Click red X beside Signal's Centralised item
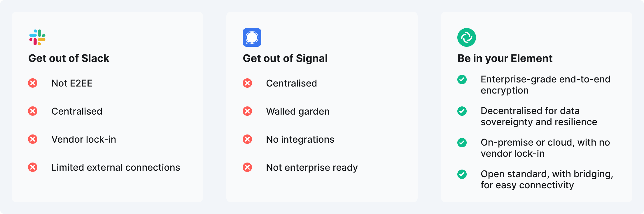This screenshot has width=644, height=214. pyautogui.click(x=247, y=83)
